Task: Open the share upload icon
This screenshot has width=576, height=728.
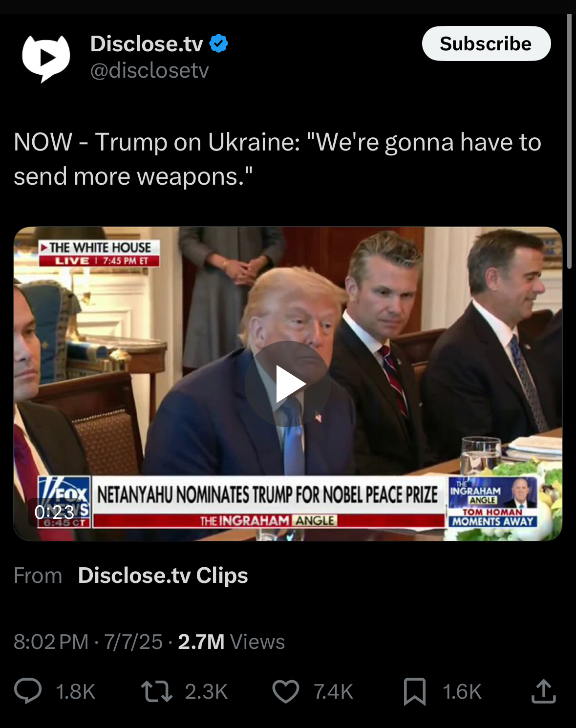Action: coord(544,691)
